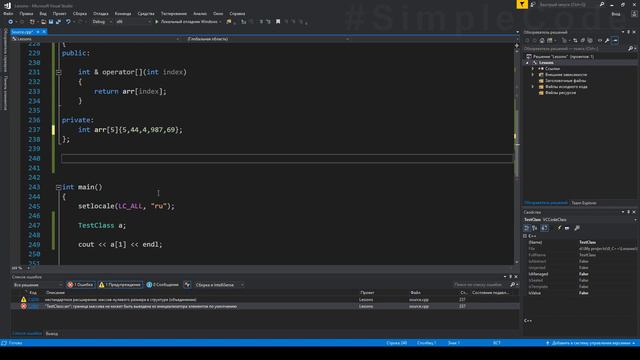
Task: Toggle the 1 Warning filter button
Action: coord(120,284)
